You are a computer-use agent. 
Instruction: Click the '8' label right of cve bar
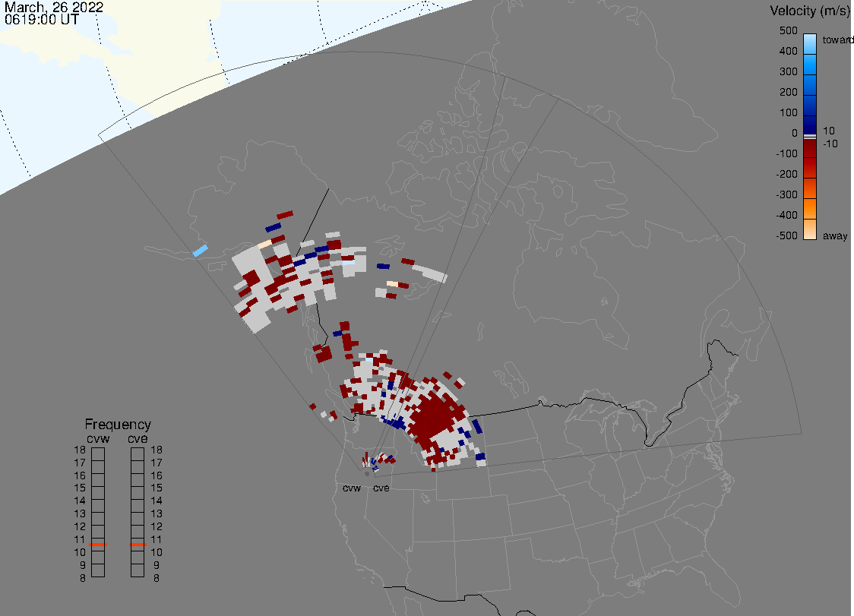tap(157, 579)
